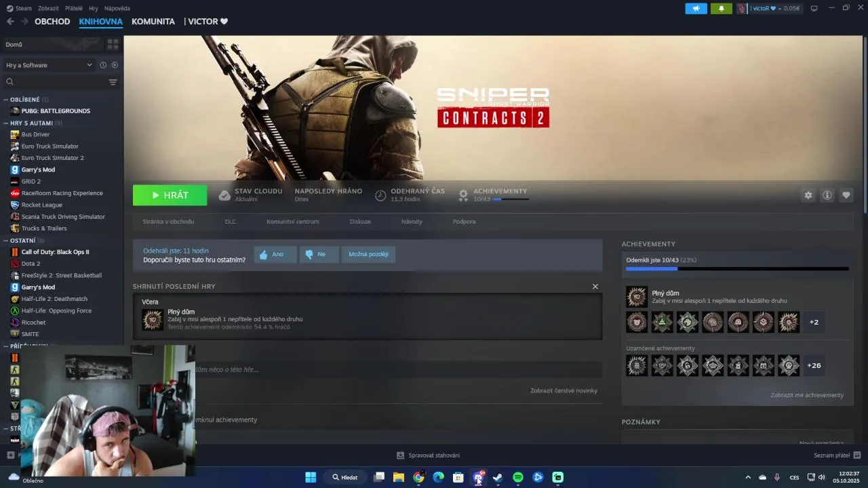Click the Plný dům achievement icon in panel

pyautogui.click(x=636, y=297)
